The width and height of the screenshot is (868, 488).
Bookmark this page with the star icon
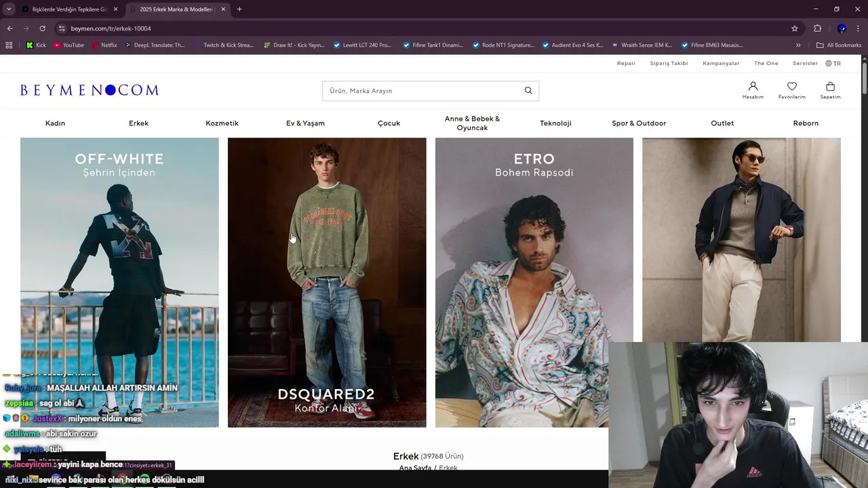pyautogui.click(x=795, y=28)
